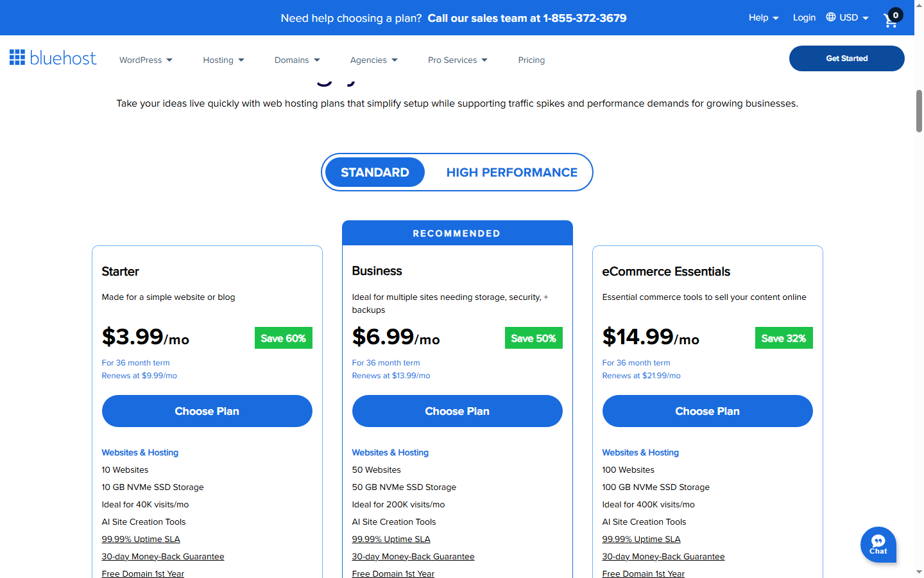
Task: Click the globe currency icon
Action: (831, 17)
